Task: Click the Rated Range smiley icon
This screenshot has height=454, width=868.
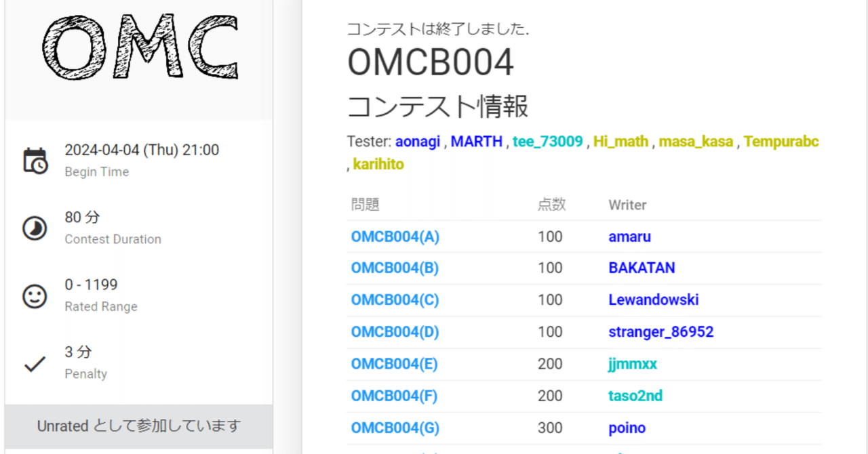Action: pyautogui.click(x=35, y=295)
